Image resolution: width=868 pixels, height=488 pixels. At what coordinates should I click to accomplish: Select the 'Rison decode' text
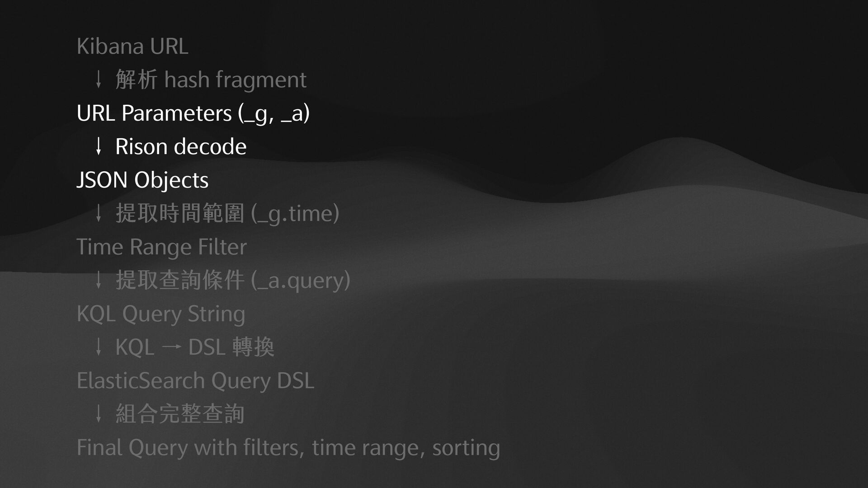pos(181,147)
